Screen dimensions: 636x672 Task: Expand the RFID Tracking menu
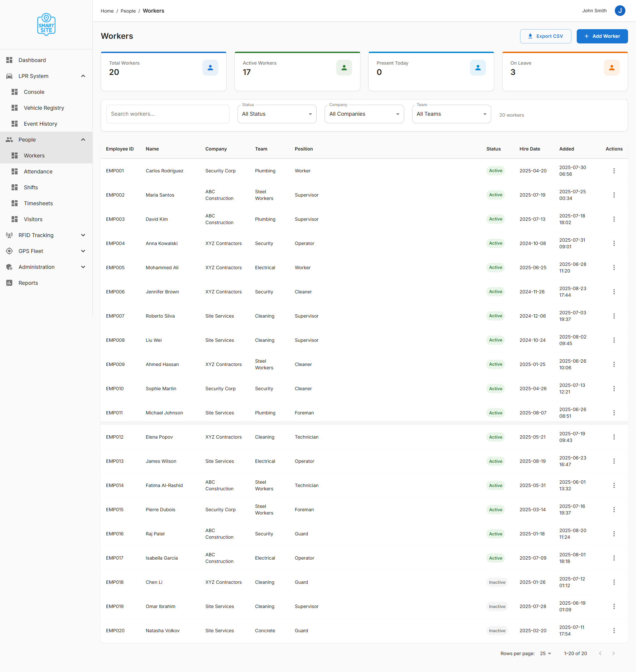pyautogui.click(x=46, y=235)
